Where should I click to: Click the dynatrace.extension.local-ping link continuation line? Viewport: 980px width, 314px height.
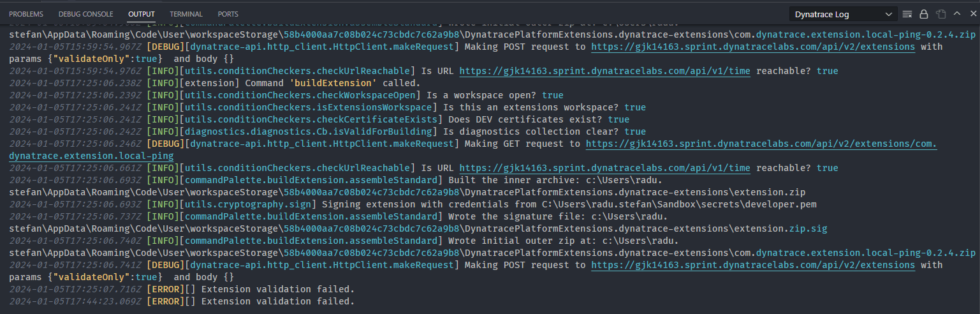click(91, 156)
